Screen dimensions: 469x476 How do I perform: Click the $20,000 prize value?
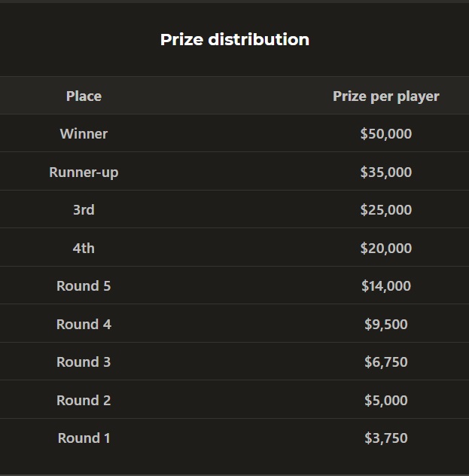(x=386, y=249)
